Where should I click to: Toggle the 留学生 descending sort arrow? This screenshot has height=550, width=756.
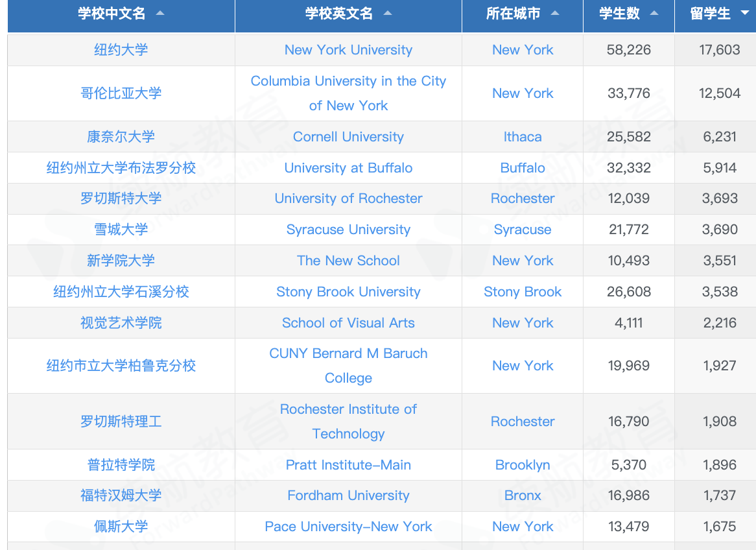point(744,14)
